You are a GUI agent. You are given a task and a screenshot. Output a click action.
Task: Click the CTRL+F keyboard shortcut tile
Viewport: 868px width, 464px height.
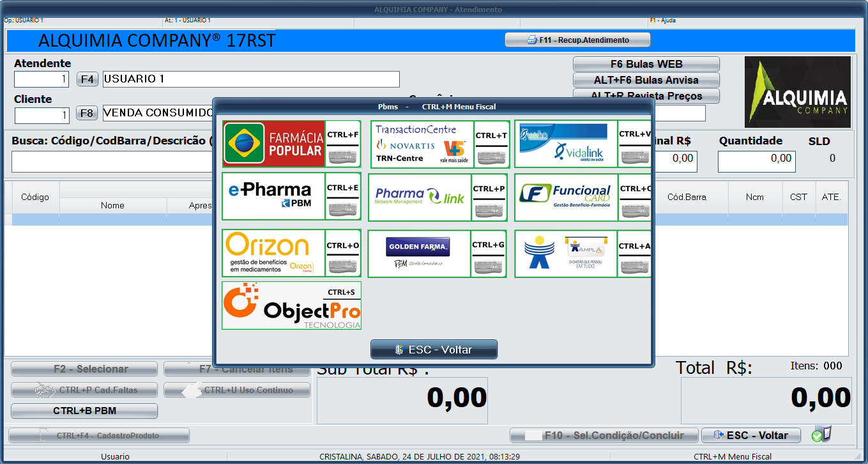pyautogui.click(x=343, y=144)
